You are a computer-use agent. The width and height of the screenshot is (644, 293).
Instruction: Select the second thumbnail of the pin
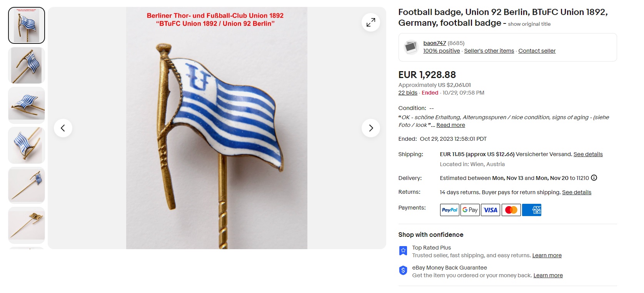point(27,65)
